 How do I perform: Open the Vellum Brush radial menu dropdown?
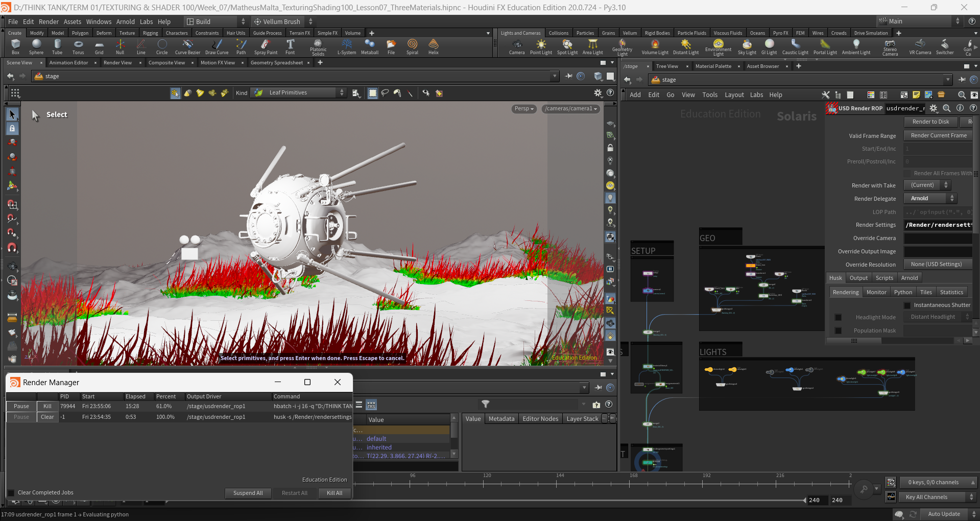pos(282,21)
